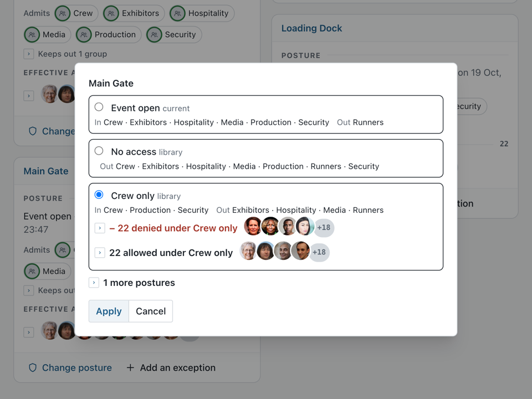This screenshot has height=399, width=532.
Task: Apply the selected Main Gate posture
Action: (109, 311)
